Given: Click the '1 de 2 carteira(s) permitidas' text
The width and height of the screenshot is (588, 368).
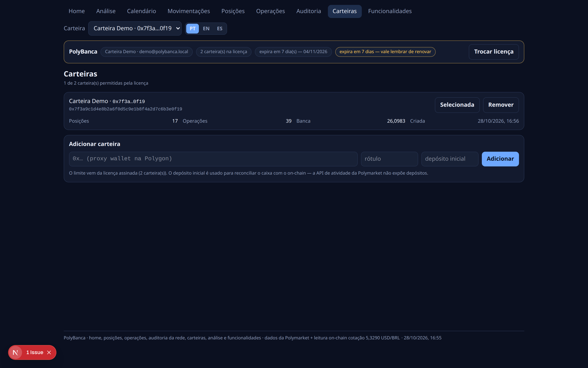Looking at the screenshot, I should [x=106, y=83].
